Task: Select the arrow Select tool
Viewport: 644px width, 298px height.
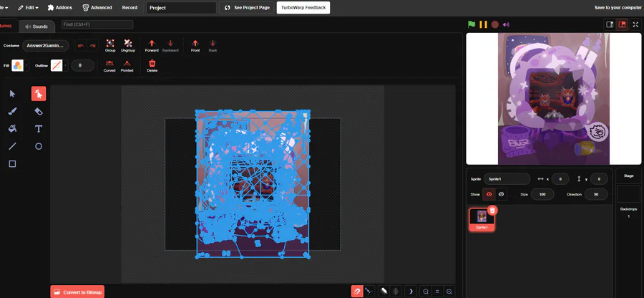Action: 12,94
